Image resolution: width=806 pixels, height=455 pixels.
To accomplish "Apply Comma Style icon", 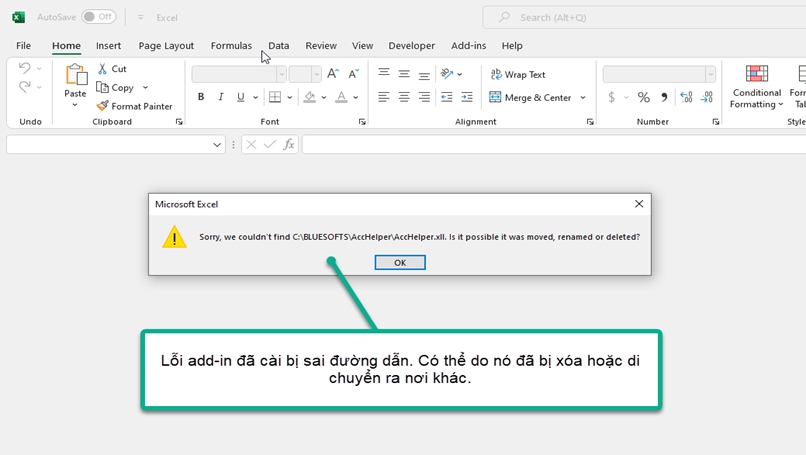I will [x=664, y=97].
